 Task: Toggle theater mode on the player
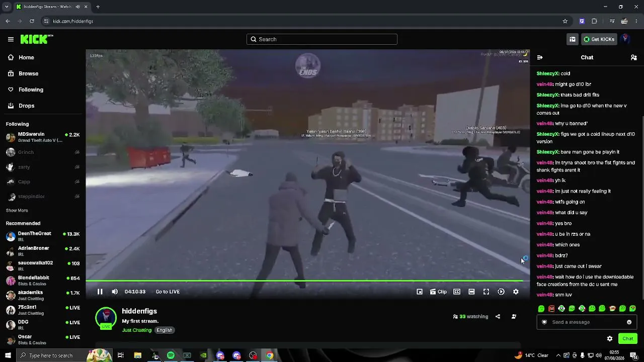(x=471, y=292)
